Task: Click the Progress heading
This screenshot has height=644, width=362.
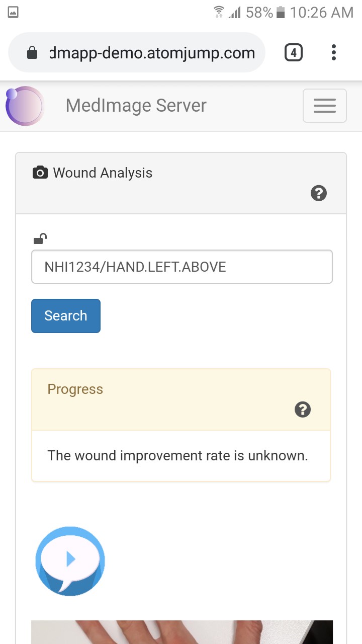Action: [x=75, y=389]
